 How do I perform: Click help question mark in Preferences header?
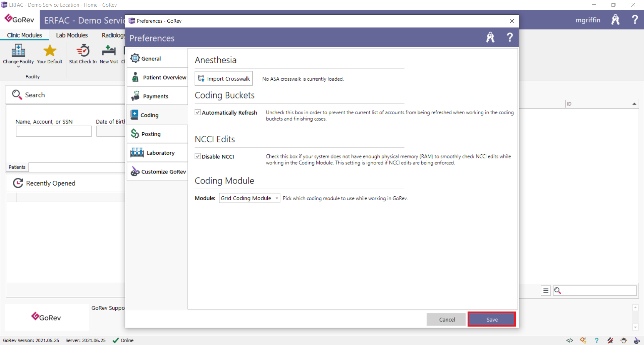(509, 38)
